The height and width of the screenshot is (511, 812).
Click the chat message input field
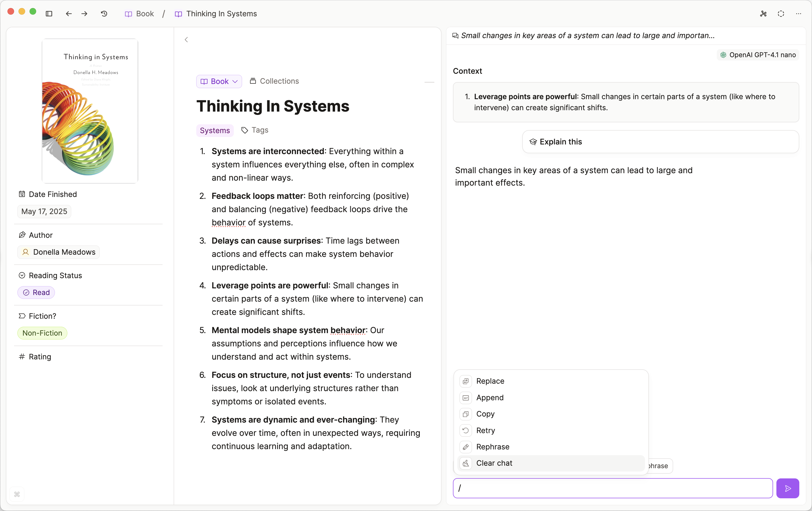[612, 488]
